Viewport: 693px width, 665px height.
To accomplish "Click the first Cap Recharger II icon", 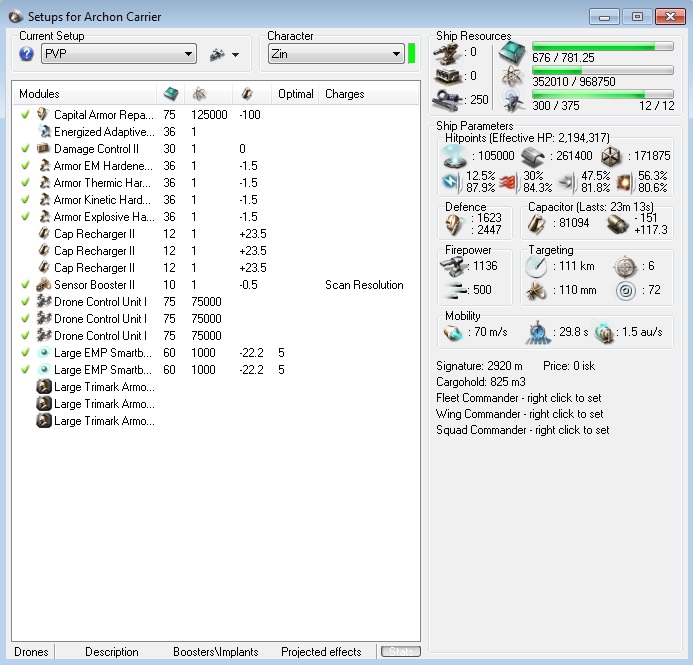I will point(44,233).
